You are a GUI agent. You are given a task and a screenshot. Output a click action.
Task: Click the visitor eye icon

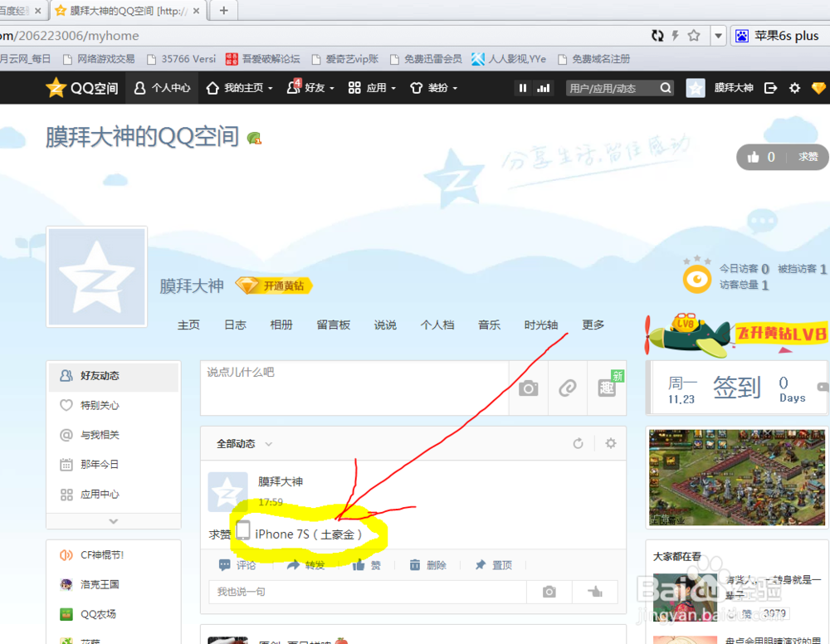[x=696, y=278]
